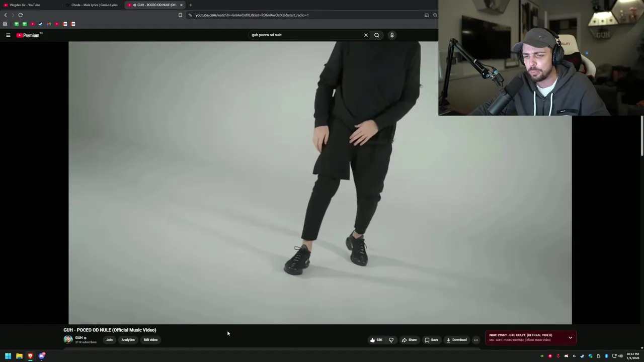The width and height of the screenshot is (644, 362).
Task: Open the first green bookmark
Action: [17, 24]
